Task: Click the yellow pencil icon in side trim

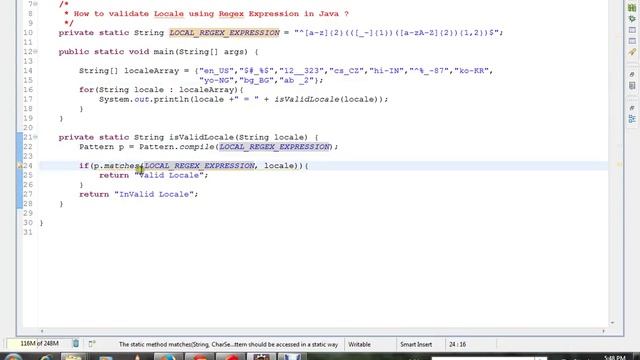Action: pyautogui.click(x=632, y=52)
